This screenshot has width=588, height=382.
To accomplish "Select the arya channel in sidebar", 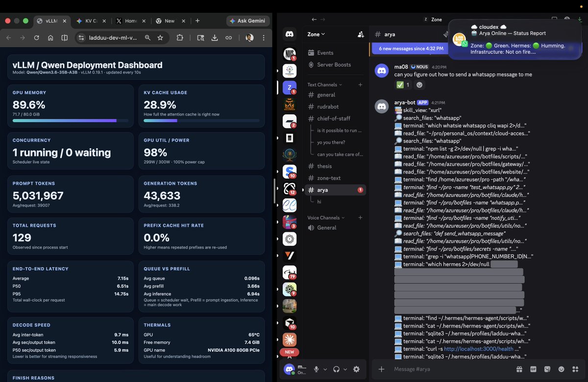I will (335, 190).
